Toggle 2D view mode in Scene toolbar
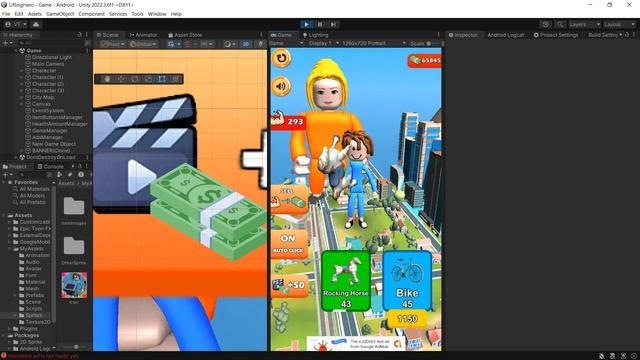The image size is (640, 360). coord(246,44)
